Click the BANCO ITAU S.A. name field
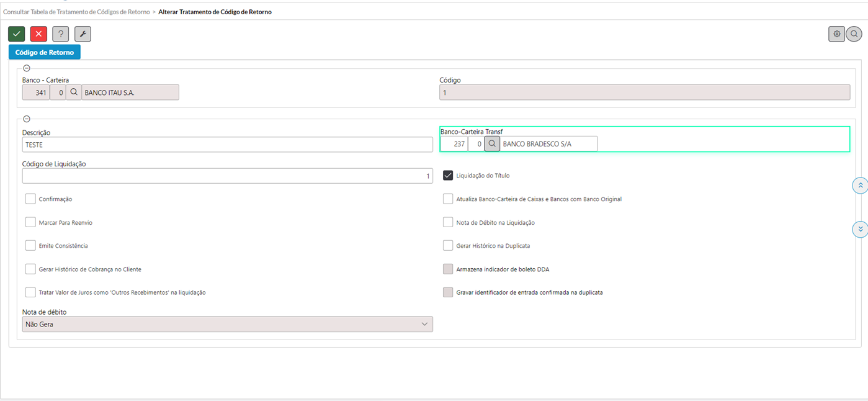Viewport: 868px width, 401px height. point(130,92)
